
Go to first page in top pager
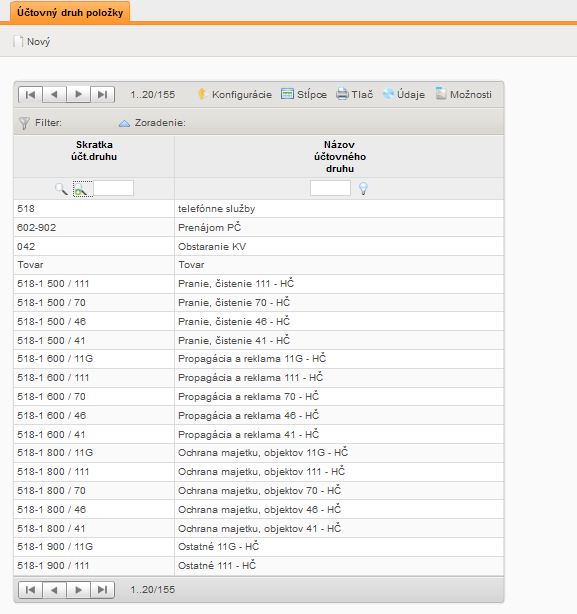point(30,94)
